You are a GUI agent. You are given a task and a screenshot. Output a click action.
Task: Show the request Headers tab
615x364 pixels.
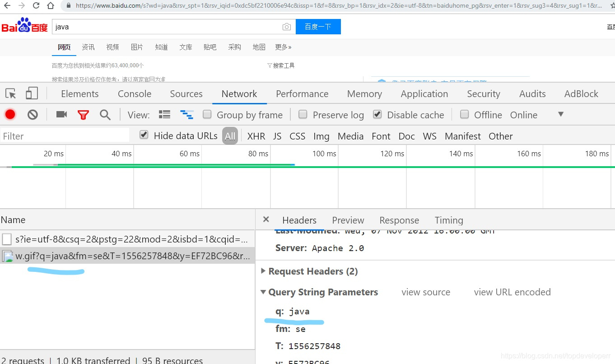pyautogui.click(x=299, y=220)
